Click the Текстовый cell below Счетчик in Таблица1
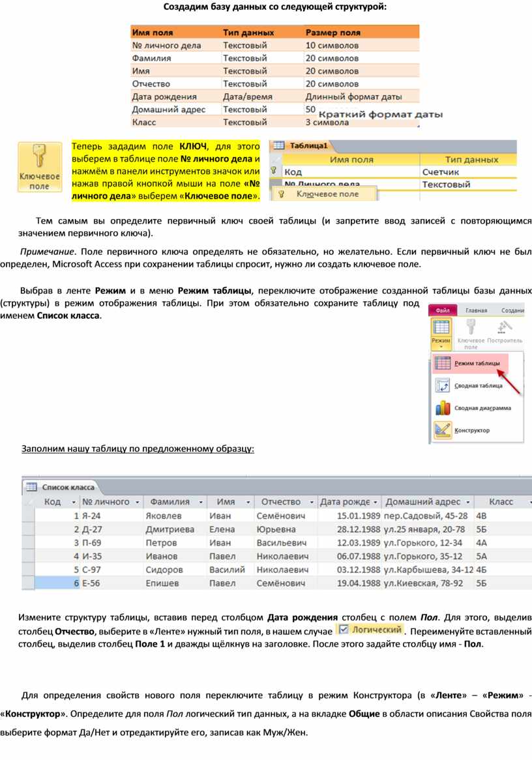 469,184
